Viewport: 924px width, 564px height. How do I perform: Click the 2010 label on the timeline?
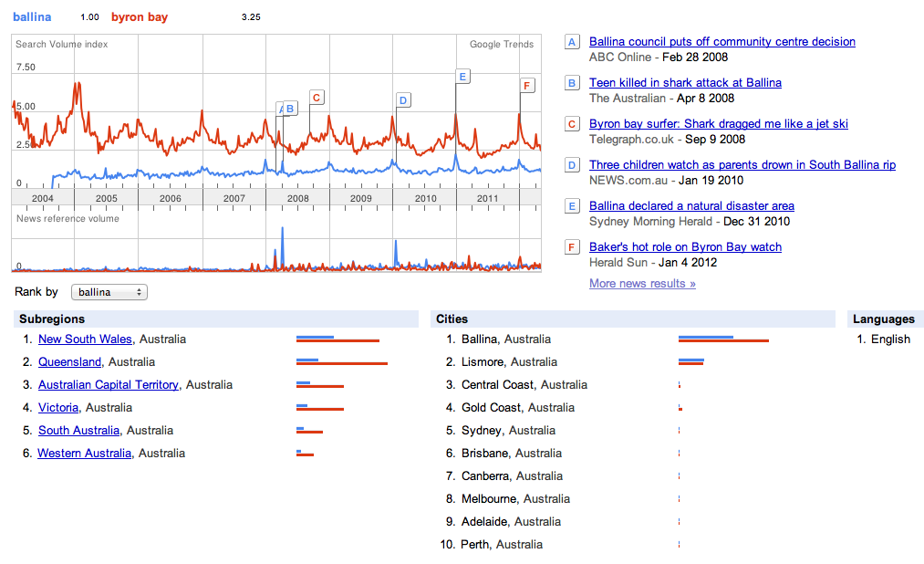[x=425, y=199]
